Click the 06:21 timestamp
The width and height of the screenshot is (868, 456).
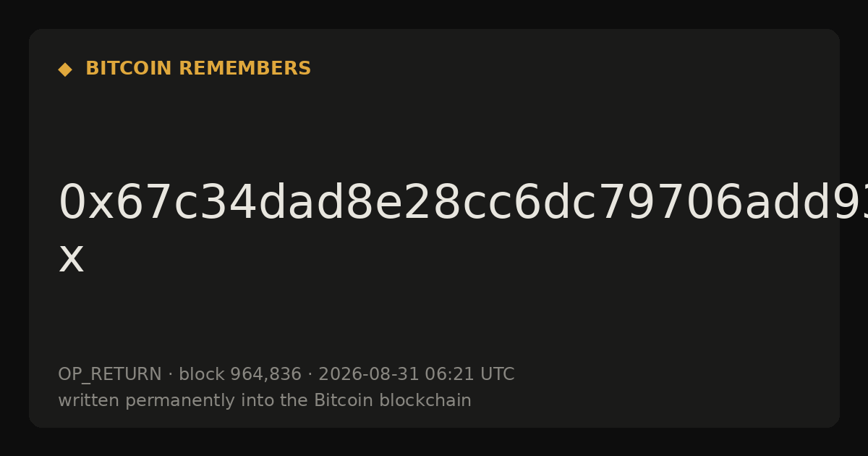click(447, 375)
